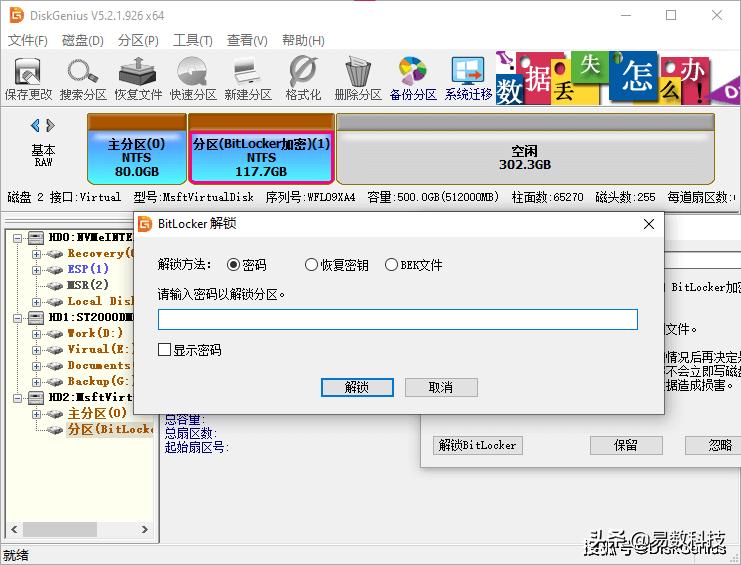741x565 pixels.
Task: Go to previous disk with left arrow
Action: coord(35,125)
